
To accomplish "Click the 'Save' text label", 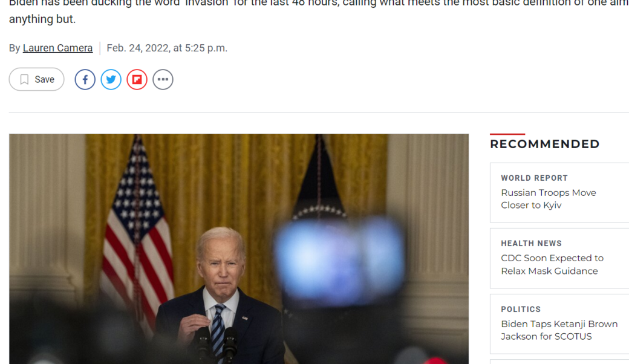I will (x=45, y=79).
